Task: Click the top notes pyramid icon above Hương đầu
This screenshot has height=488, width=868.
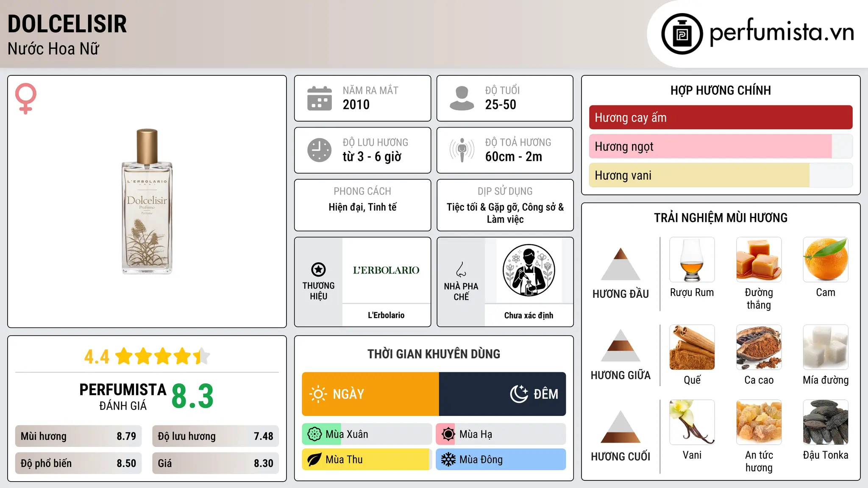Action: coord(621,264)
